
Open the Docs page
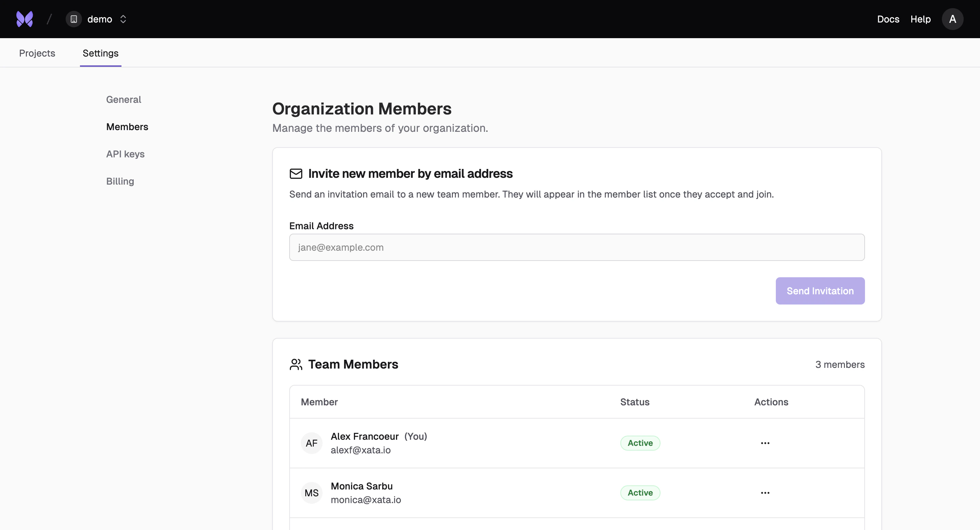tap(888, 19)
